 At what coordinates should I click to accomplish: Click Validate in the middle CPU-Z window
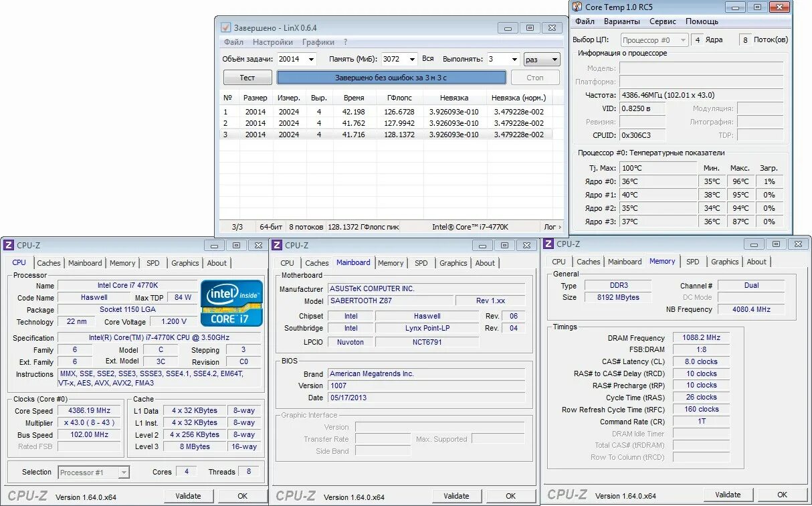tap(456, 496)
